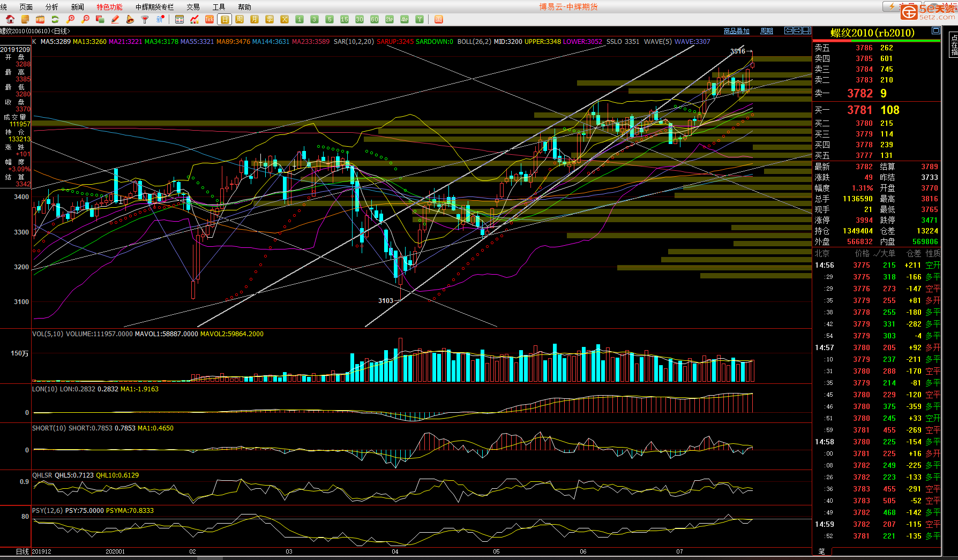Click the candlestick chart trend icon

point(194,19)
